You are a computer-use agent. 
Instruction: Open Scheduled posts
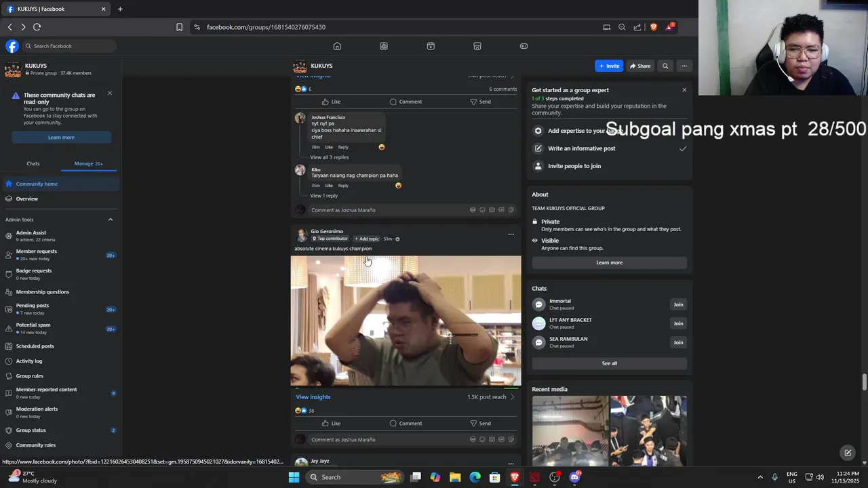coord(60,346)
